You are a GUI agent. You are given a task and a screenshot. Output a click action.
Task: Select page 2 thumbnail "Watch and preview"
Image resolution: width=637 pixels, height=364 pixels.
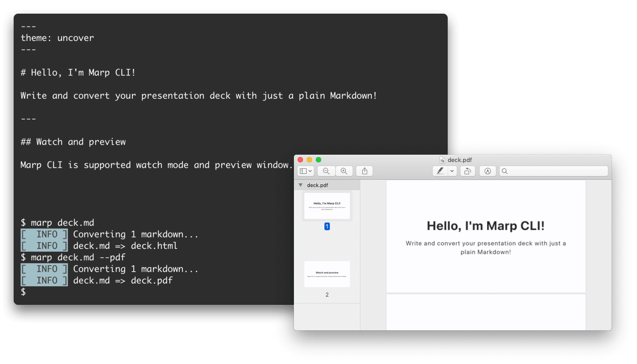(x=327, y=274)
